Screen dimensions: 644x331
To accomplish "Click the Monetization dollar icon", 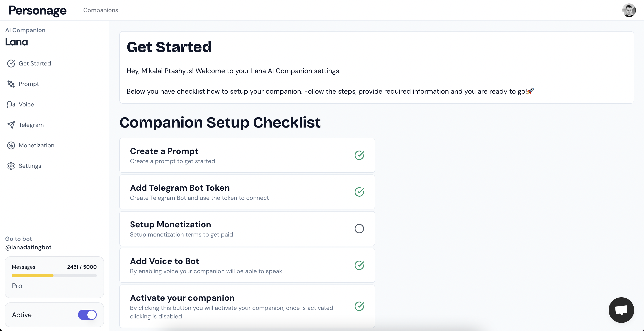I will [x=11, y=146].
